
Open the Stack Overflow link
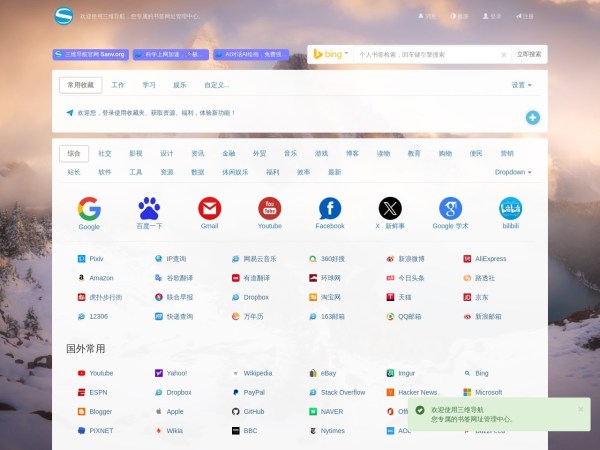coord(342,392)
